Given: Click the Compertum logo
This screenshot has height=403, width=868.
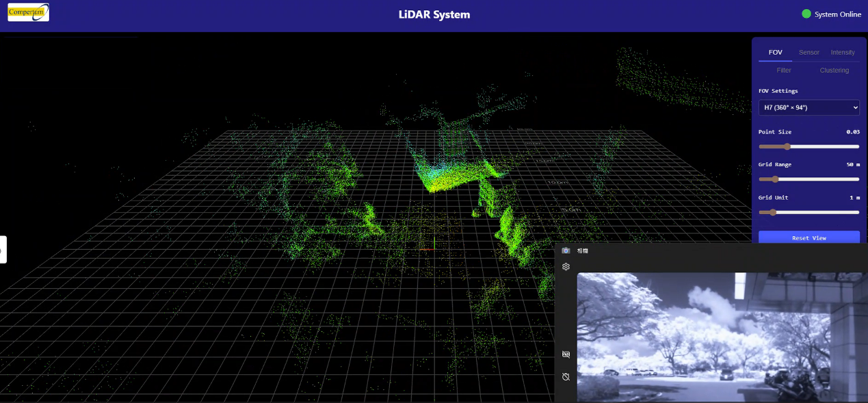Looking at the screenshot, I should [28, 12].
